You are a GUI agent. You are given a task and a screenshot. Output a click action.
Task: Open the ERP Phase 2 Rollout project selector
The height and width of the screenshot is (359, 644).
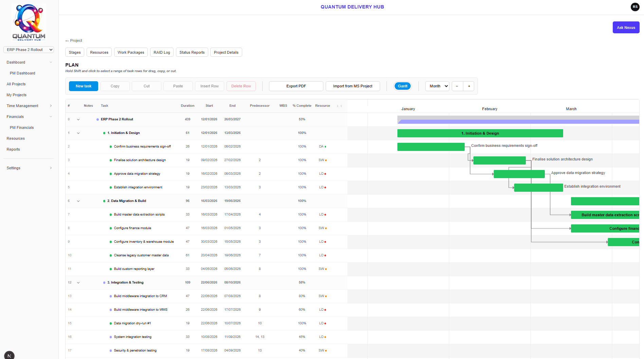pyautogui.click(x=29, y=50)
